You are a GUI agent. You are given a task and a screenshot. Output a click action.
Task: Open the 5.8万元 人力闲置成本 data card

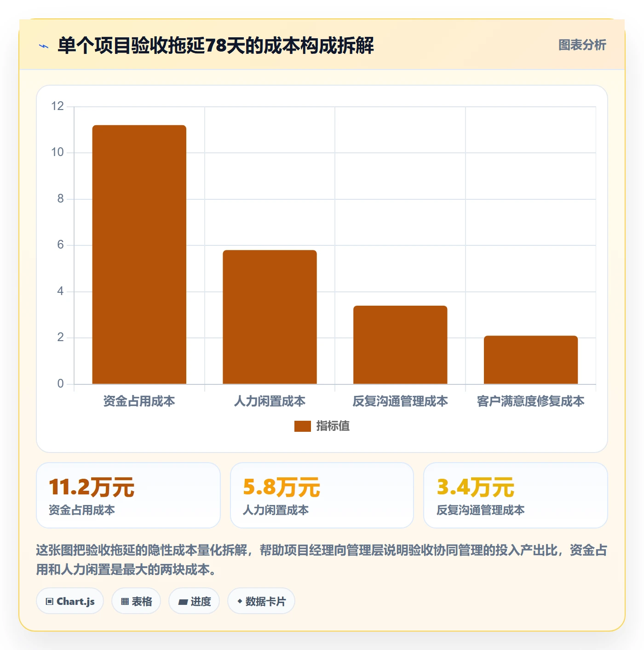click(322, 495)
